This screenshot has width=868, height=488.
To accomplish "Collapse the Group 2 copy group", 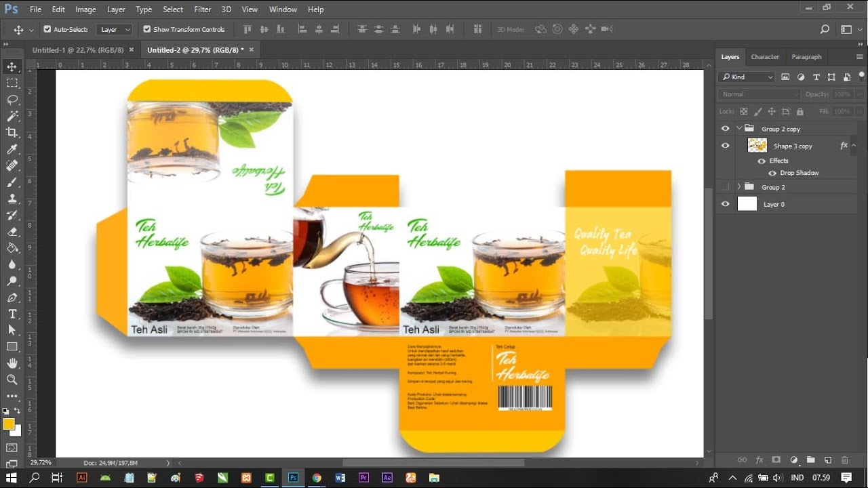I will point(739,129).
